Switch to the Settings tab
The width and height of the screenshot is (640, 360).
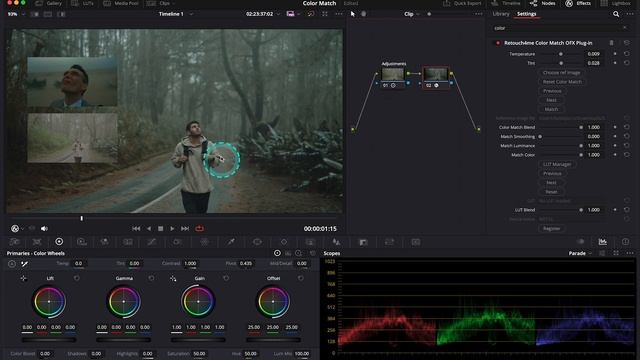pos(527,14)
